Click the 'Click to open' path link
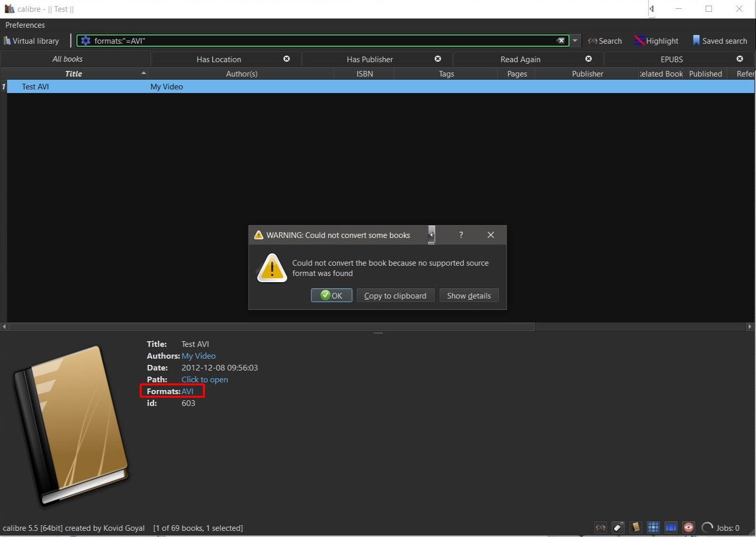Screen dimensions: 756x537 click(x=204, y=379)
